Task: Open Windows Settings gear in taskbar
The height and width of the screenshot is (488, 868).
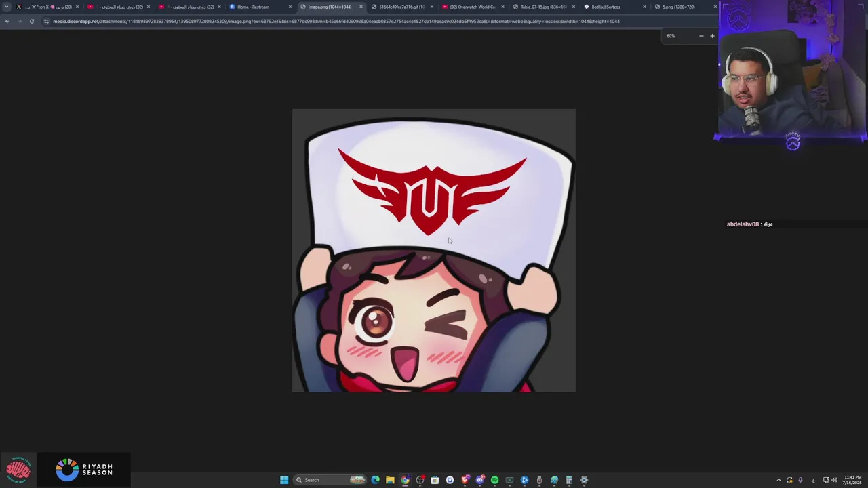Action: [x=584, y=480]
